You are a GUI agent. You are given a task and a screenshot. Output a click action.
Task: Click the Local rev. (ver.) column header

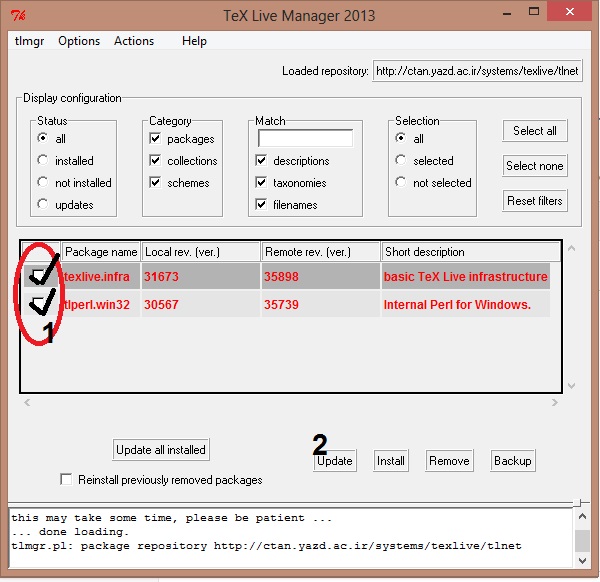click(x=201, y=252)
